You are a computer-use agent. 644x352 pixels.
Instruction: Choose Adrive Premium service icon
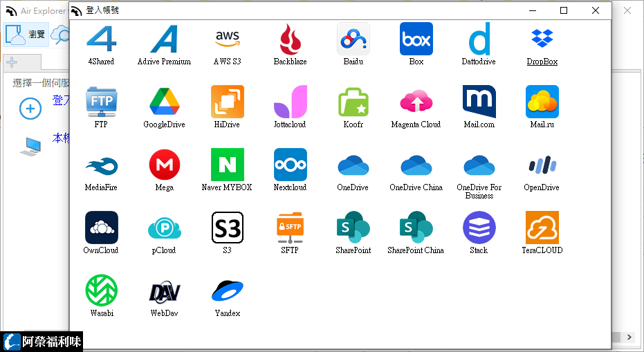click(x=165, y=39)
